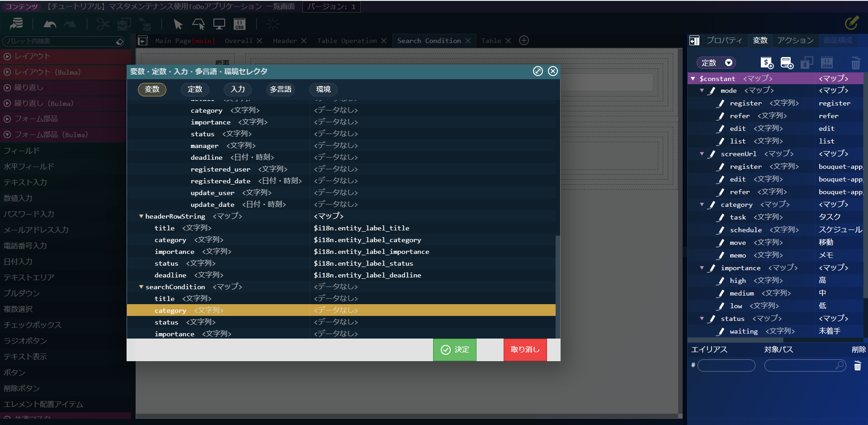Select the 多言語 pill in the dialog

pyautogui.click(x=280, y=89)
